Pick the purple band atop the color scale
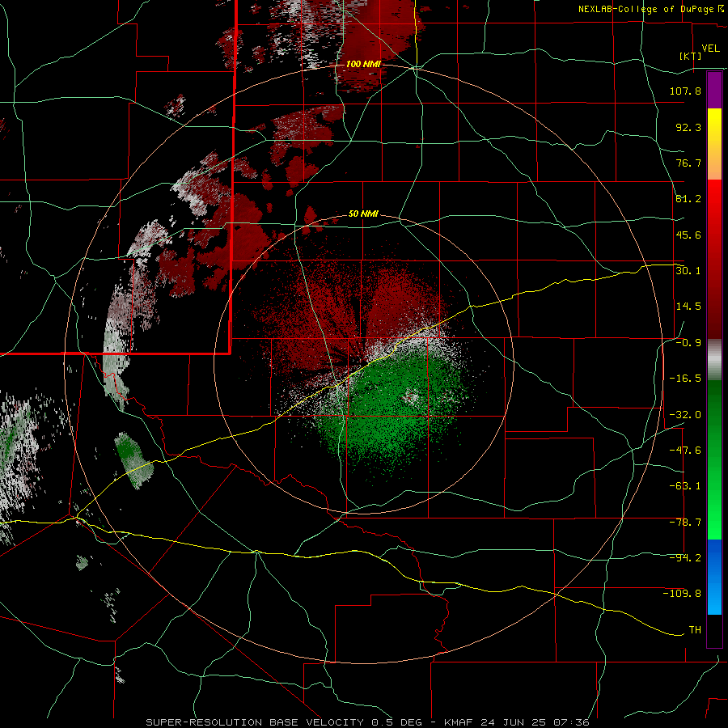728x728 pixels. [x=714, y=90]
